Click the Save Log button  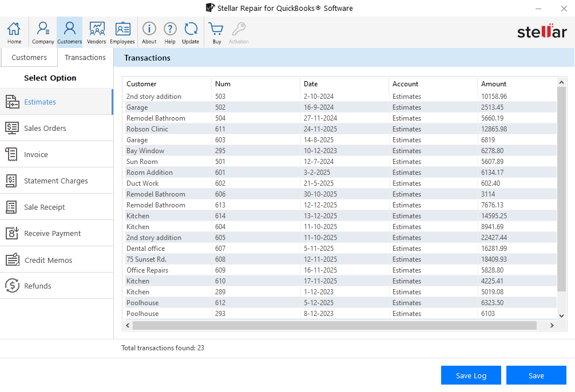(471, 375)
